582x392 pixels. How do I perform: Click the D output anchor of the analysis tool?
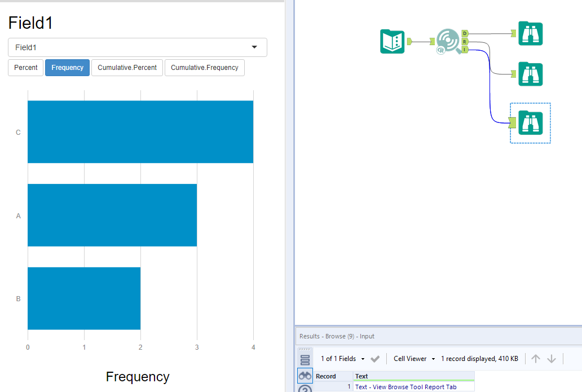tap(465, 33)
